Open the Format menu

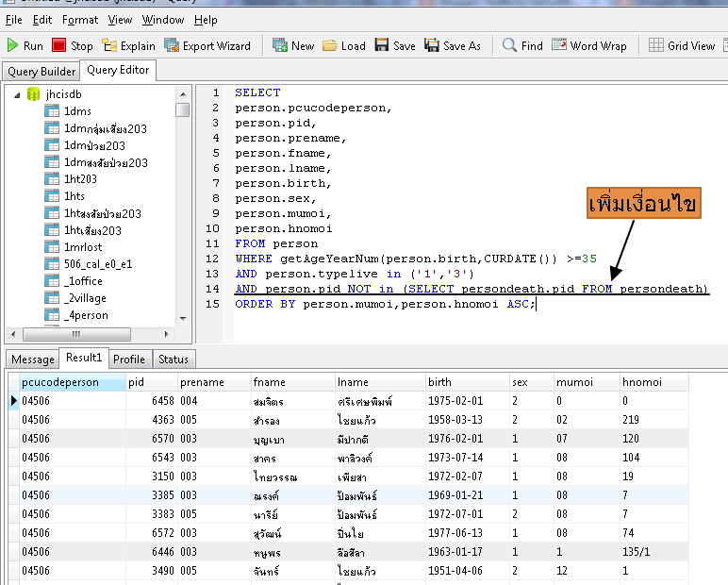coord(80,19)
